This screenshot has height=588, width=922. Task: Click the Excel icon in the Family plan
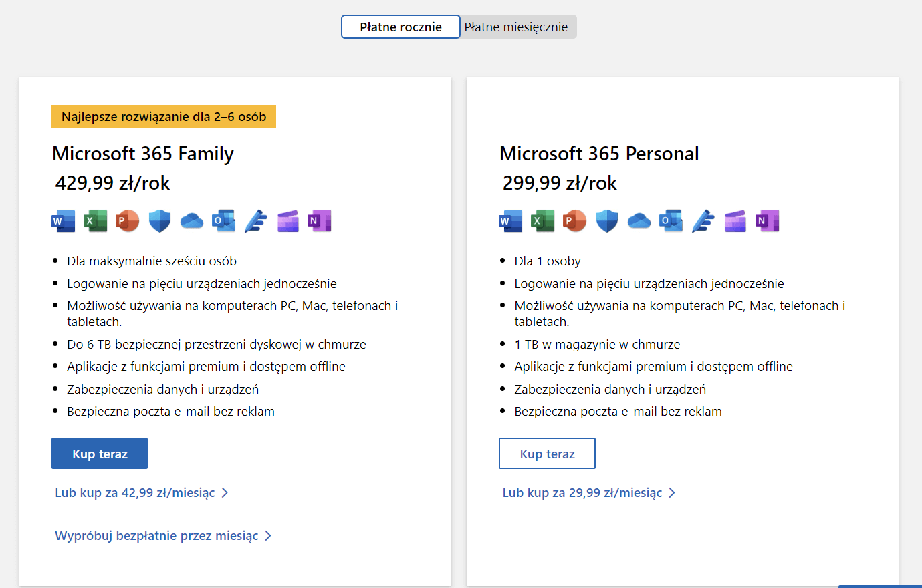click(95, 220)
